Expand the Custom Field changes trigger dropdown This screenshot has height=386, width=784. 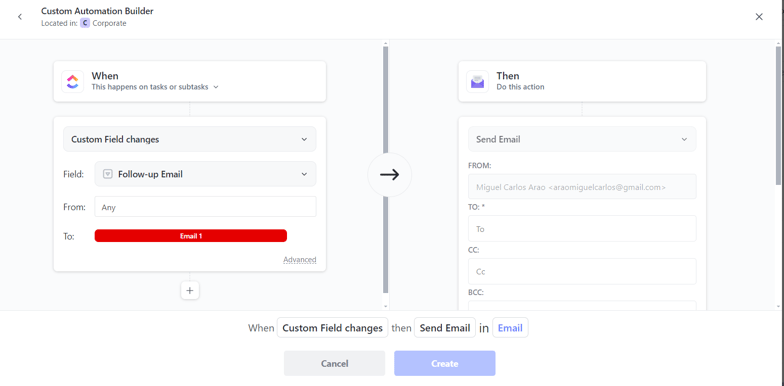[190, 140]
